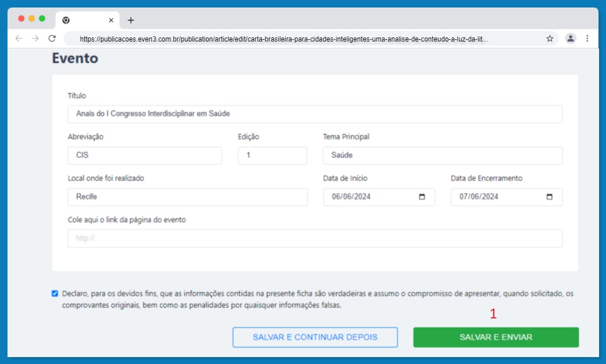Image resolution: width=606 pixels, height=364 pixels.
Task: Uncheck the declaration checkbox
Action: (x=55, y=294)
